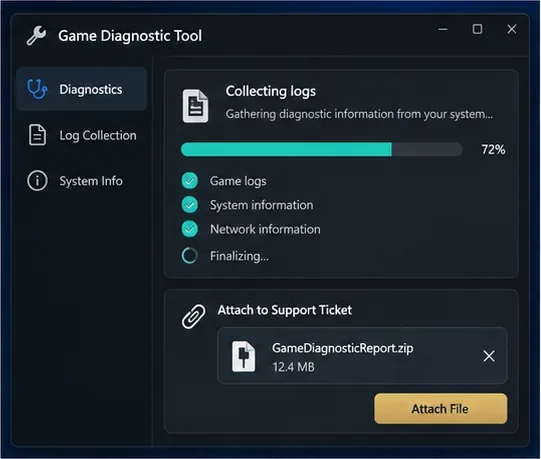The height and width of the screenshot is (459, 541).
Task: Click the zip file icon for GameDiagnosticReport
Action: pyautogui.click(x=244, y=357)
